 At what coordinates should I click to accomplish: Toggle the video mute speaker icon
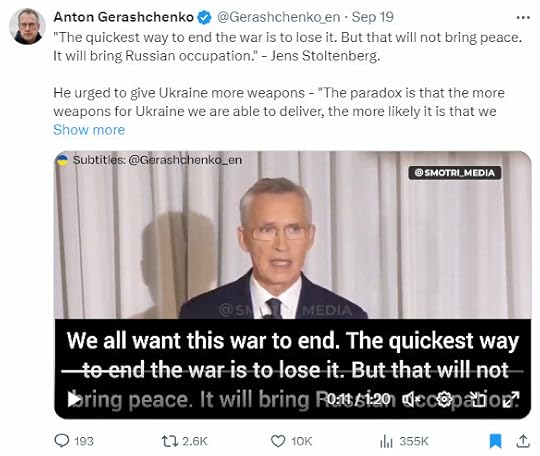(x=411, y=399)
